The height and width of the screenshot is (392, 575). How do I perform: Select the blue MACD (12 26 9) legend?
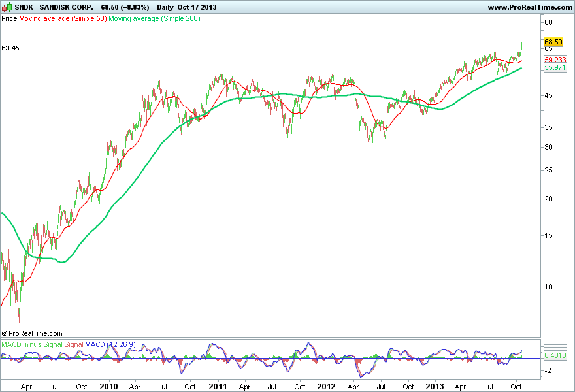point(110,344)
